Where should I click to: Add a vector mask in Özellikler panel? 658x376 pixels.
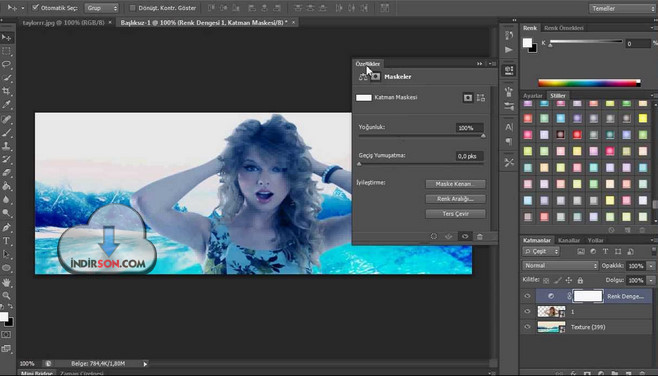[x=481, y=98]
